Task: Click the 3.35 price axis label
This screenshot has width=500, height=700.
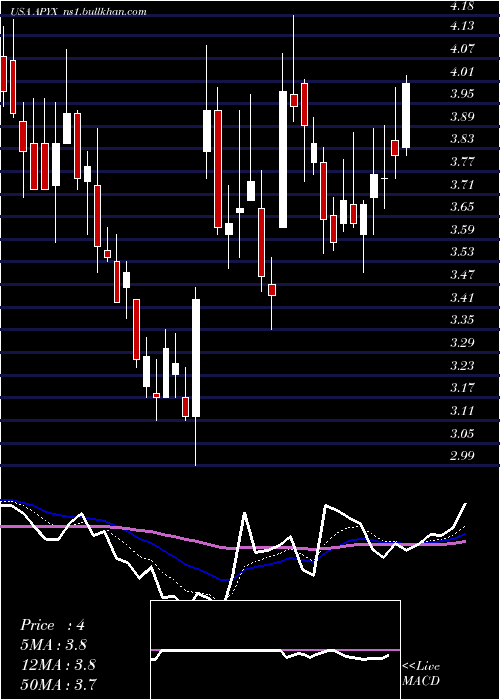Action: click(x=462, y=320)
